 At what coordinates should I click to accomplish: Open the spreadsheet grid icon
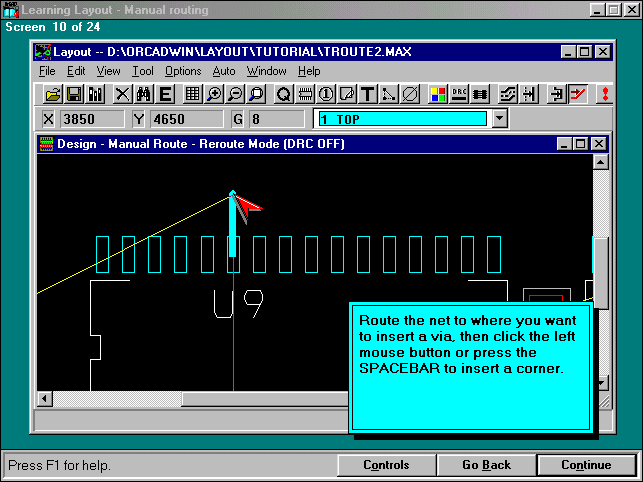(x=193, y=94)
